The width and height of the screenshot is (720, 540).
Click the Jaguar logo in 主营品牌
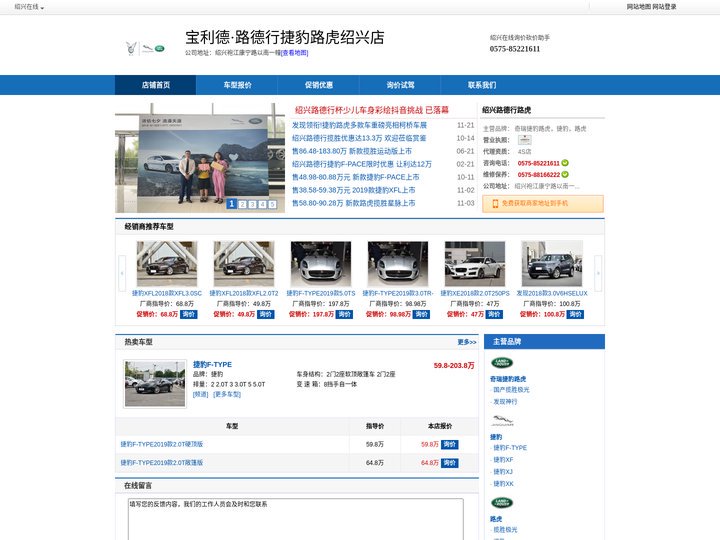[502, 421]
